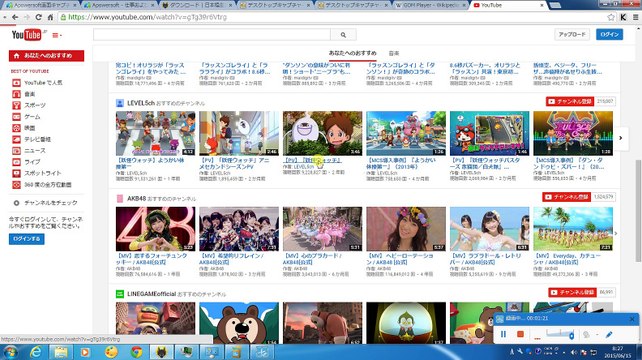The image size is (642, 360).
Task: Switch to the GOM Player Wikipedia tab
Action: (430, 5)
